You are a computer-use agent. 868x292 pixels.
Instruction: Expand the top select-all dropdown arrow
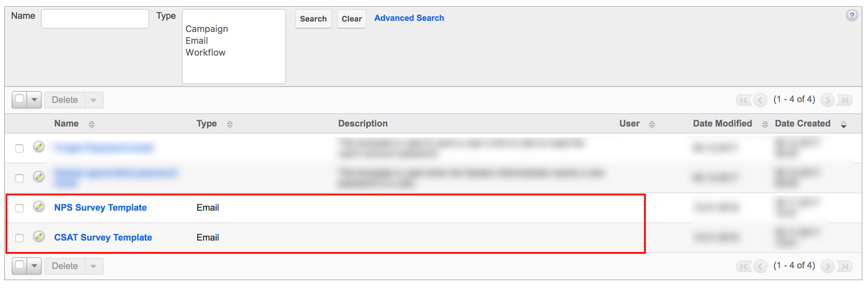coord(34,100)
